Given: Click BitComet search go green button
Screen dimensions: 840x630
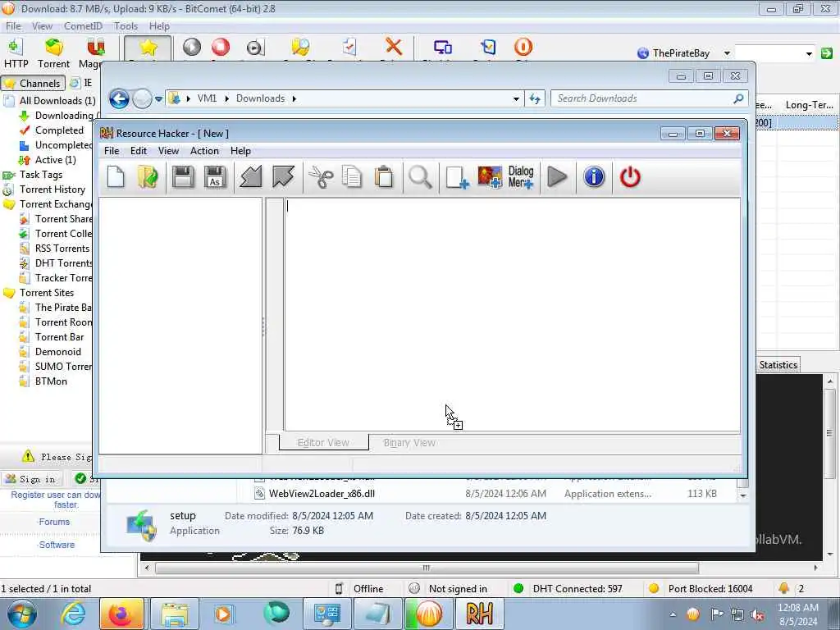Looking at the screenshot, I should tap(827, 53).
